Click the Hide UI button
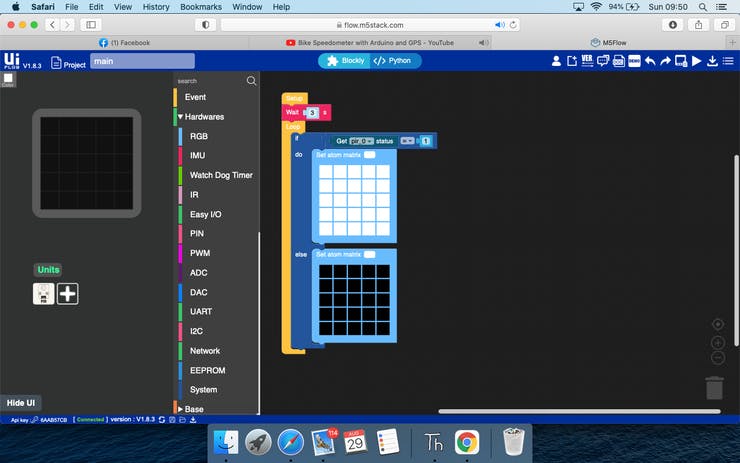740x463 pixels. pyautogui.click(x=21, y=402)
